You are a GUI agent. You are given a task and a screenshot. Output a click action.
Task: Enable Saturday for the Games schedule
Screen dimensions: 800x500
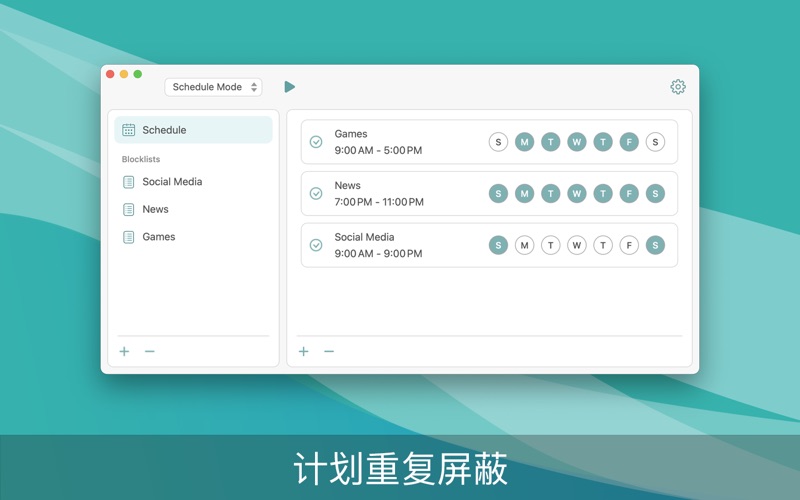[x=655, y=142]
